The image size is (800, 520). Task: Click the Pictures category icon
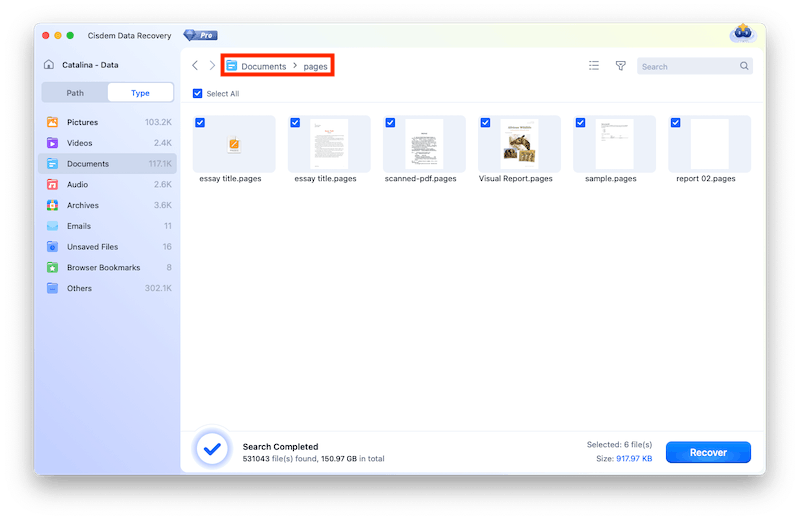point(52,122)
